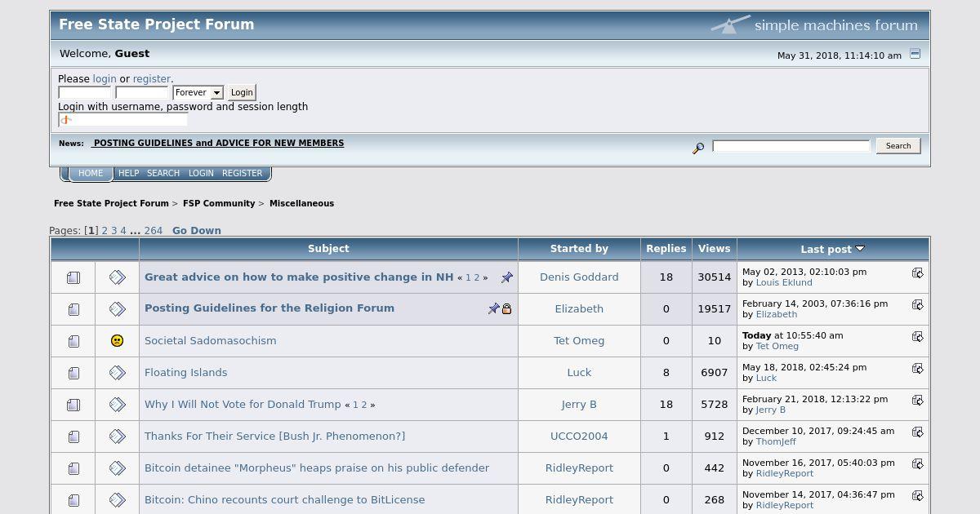Screen dimensions: 980x514
Task: Click the sad face icon on Societal Sadomasochism
Action: pyautogui.click(x=117, y=341)
